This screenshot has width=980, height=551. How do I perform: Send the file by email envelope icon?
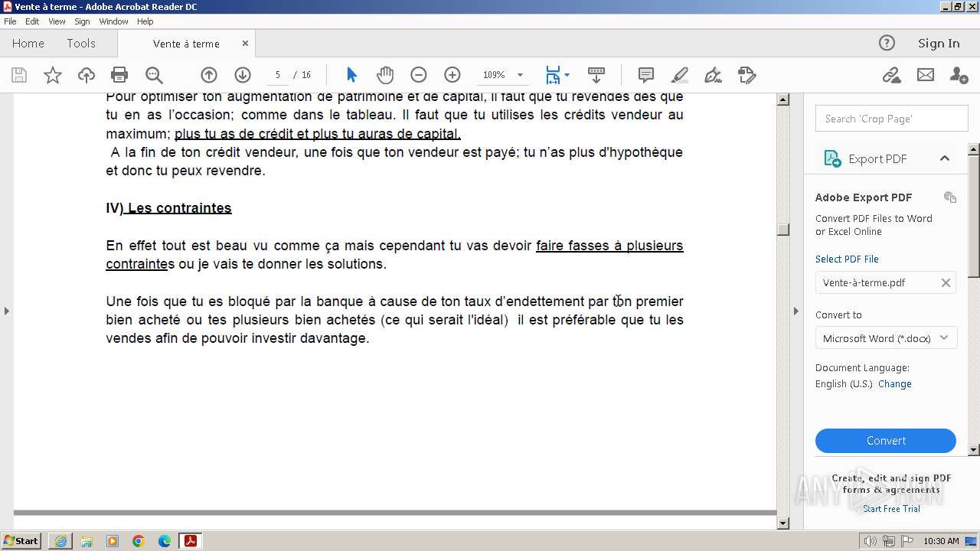926,75
